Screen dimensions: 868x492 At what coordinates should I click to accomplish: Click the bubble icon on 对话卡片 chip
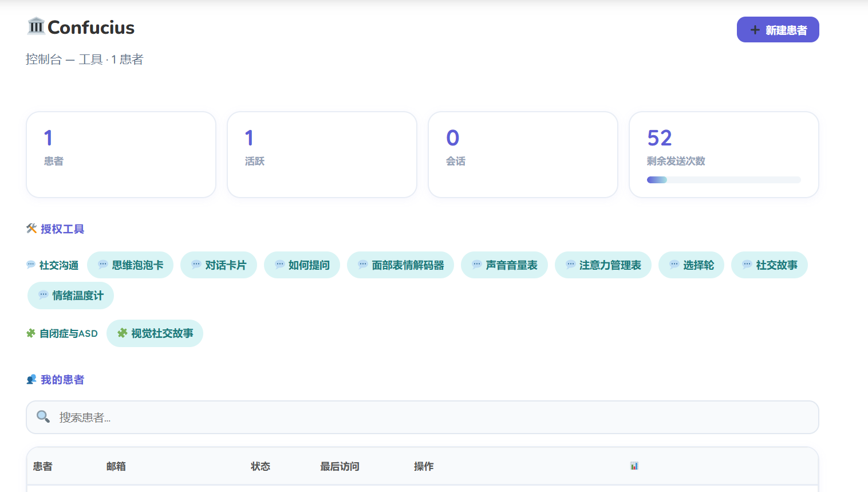(196, 265)
